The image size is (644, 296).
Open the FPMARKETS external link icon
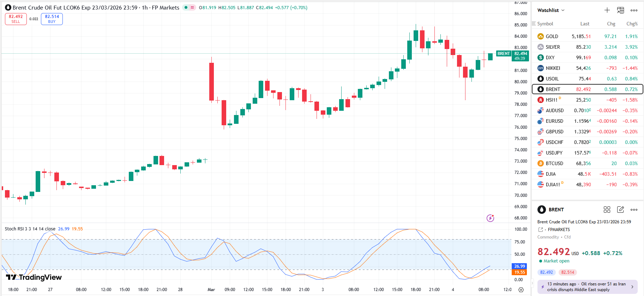(540, 230)
